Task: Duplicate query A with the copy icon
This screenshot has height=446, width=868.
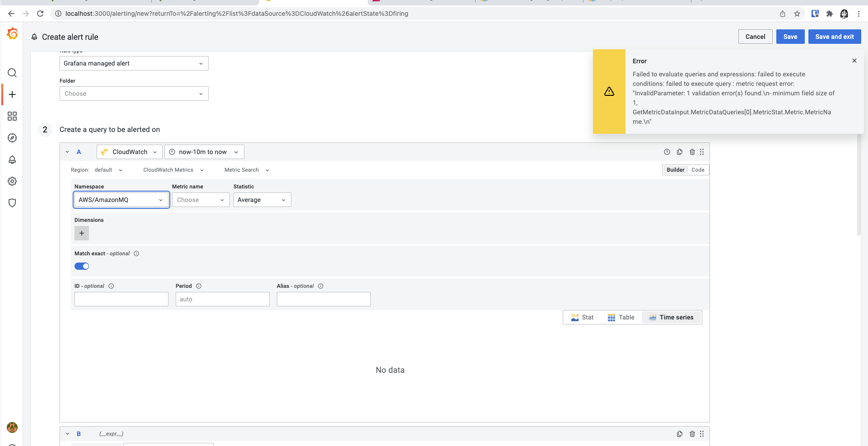Action: click(x=680, y=152)
